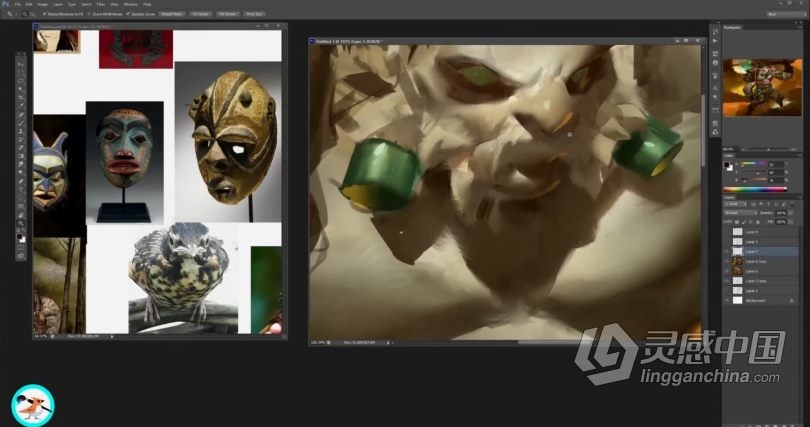Open the layer filter Kind dropdown
Image resolution: width=810 pixels, height=427 pixels.
pyautogui.click(x=736, y=204)
